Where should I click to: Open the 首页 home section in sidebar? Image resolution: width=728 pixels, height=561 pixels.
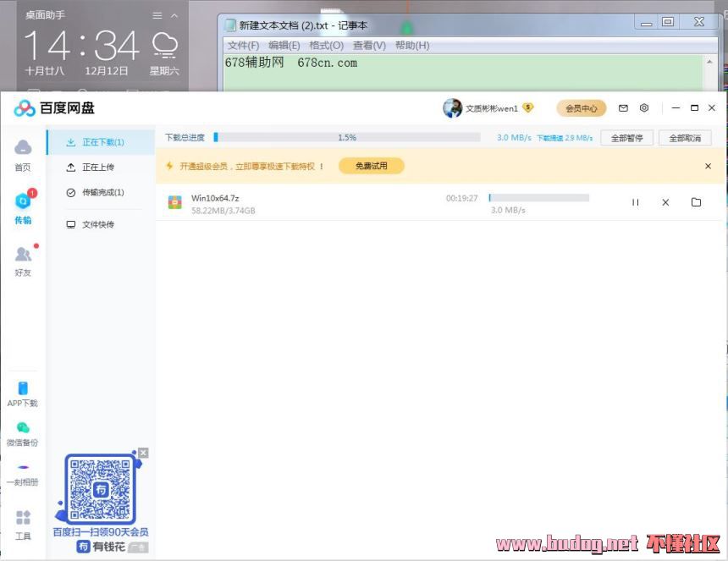[x=23, y=156]
